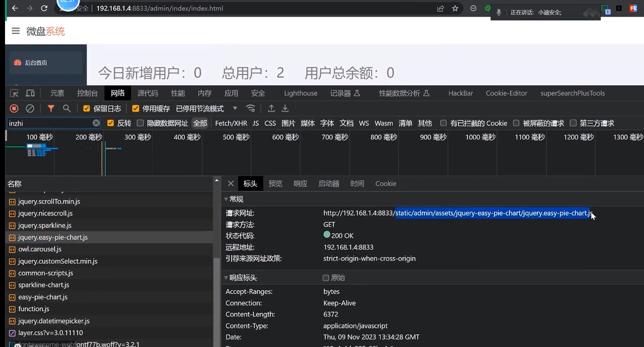This screenshot has height=347, width=644.
Task: Open the HackBar tab
Action: (x=461, y=93)
